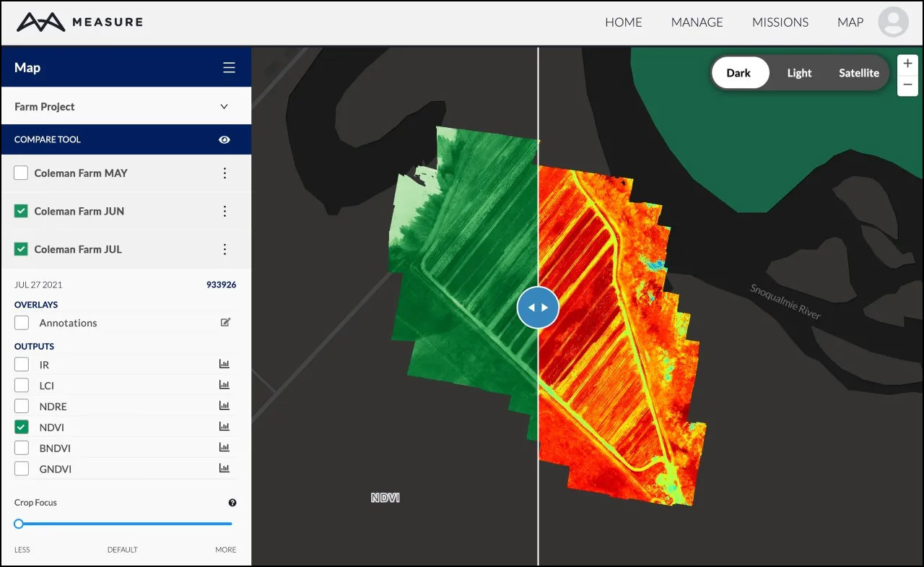Click the user profile avatar icon
This screenshot has height=567, width=924.
(893, 22)
